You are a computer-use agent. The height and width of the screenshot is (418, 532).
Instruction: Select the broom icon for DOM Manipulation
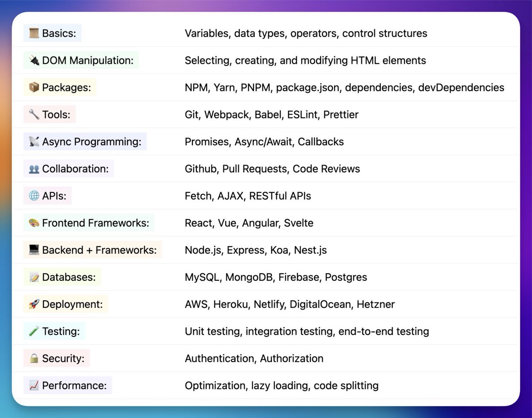pyautogui.click(x=33, y=60)
